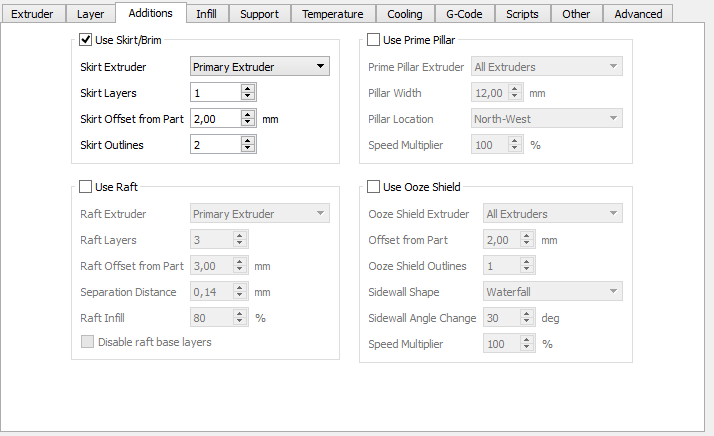Open the Cooling tab

tap(405, 14)
